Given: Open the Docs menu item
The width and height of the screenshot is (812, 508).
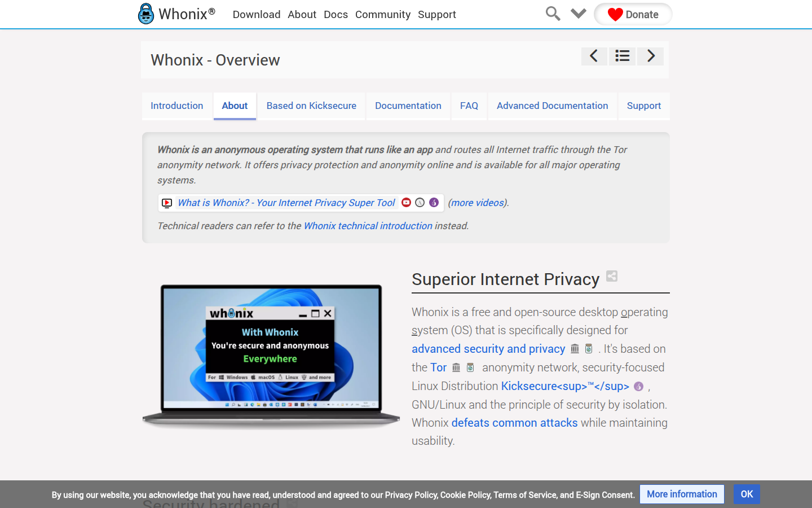Looking at the screenshot, I should point(336,15).
